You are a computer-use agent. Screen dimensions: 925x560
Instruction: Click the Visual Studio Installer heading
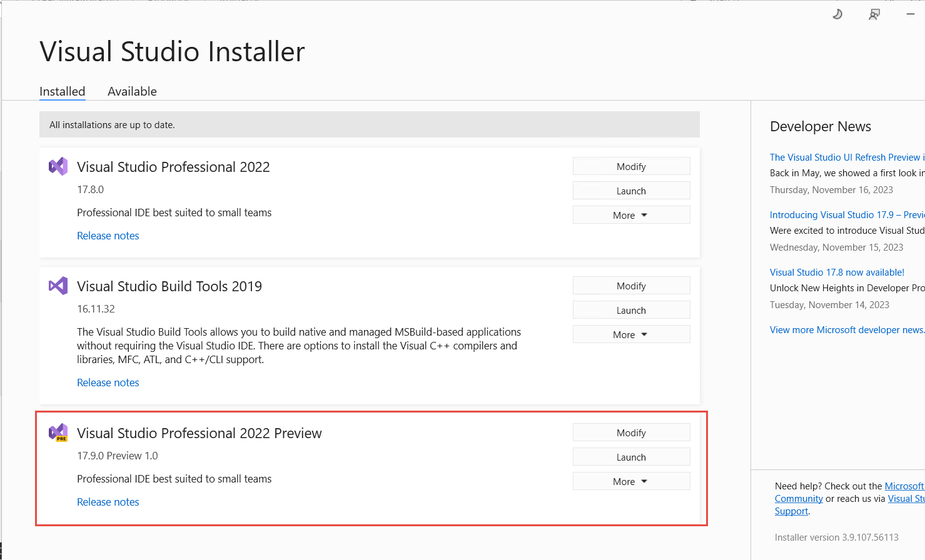coord(172,51)
